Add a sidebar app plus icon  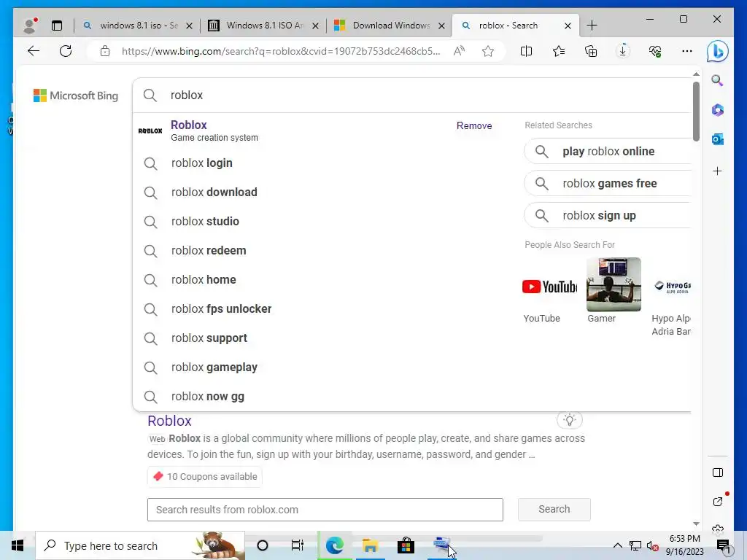pos(718,171)
